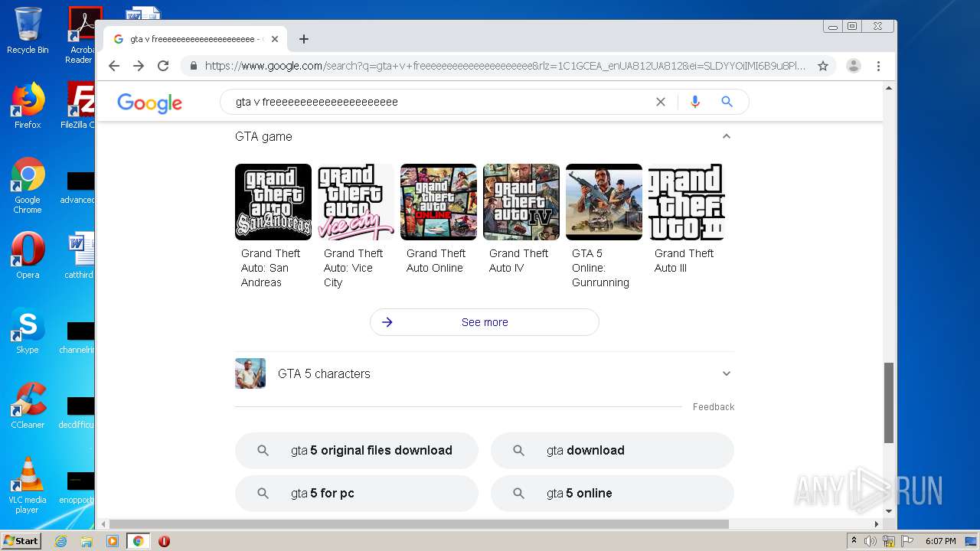Image resolution: width=980 pixels, height=551 pixels.
Task: Reload the page with the refresh icon
Action: [x=163, y=66]
